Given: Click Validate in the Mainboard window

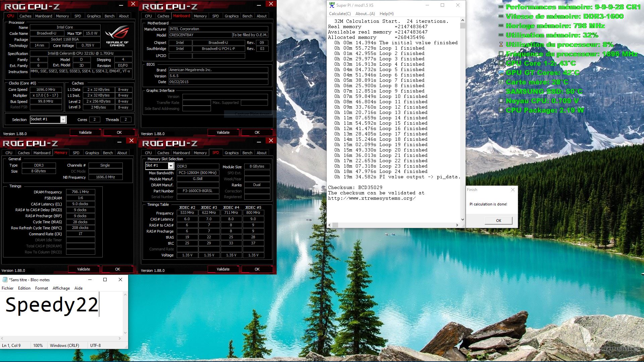Looking at the screenshot, I should point(223,132).
